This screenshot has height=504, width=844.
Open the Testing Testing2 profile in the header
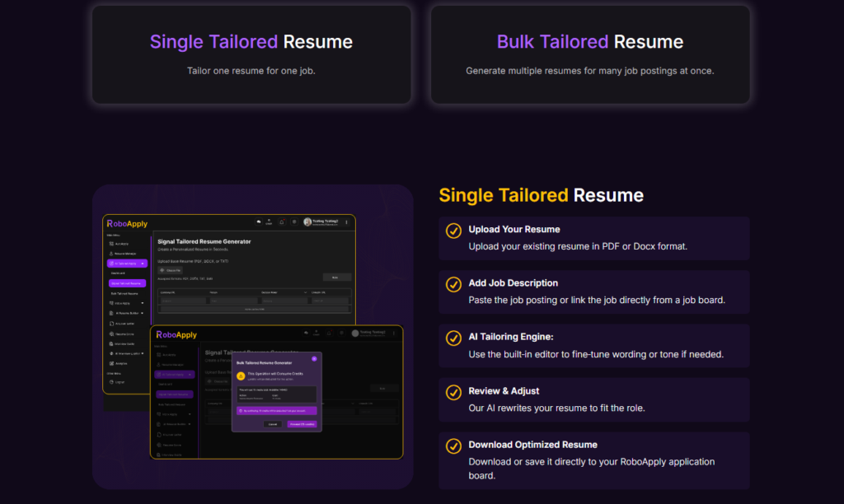coord(318,222)
